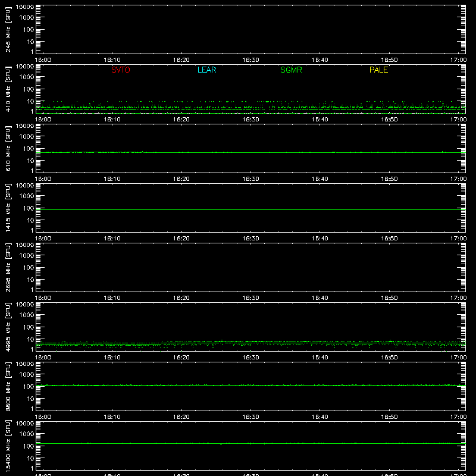Click the 1000 tick value on 15400 MHz plot
This screenshot has height=476, width=476.
pos(27,434)
